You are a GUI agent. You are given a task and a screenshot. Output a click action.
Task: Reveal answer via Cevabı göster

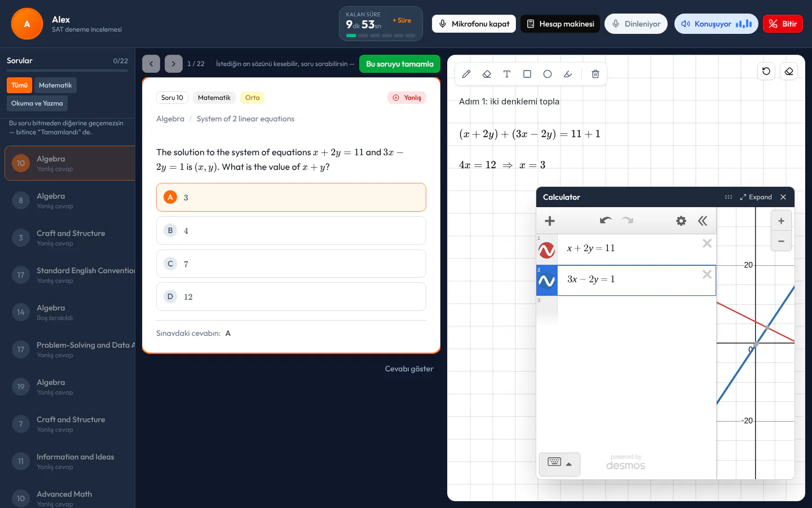(409, 369)
